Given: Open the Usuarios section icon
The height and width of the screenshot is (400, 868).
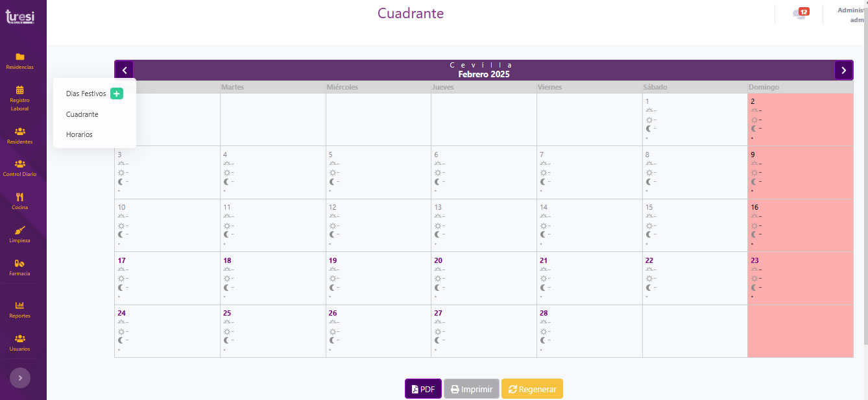Looking at the screenshot, I should point(19,339).
